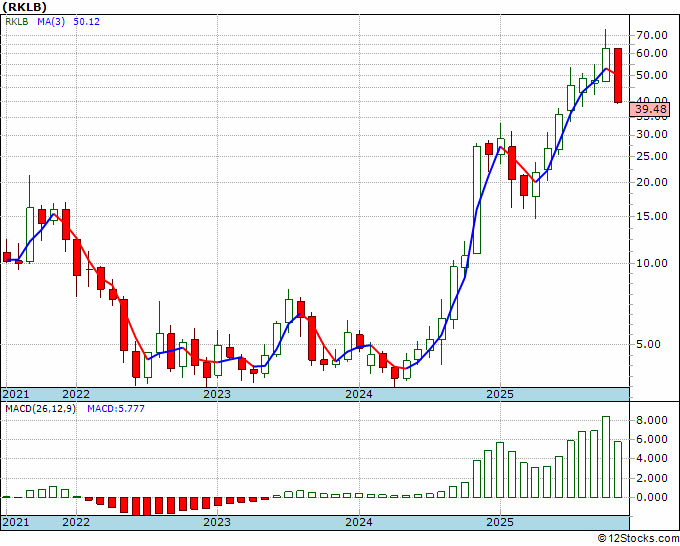Click the 4.000 MACD axis label

[652, 458]
